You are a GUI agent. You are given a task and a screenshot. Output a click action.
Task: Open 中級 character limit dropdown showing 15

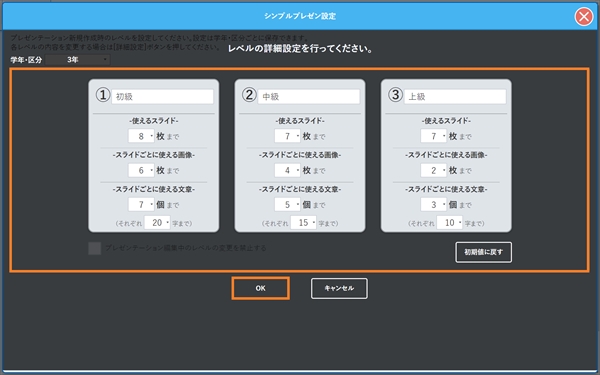tap(303, 222)
